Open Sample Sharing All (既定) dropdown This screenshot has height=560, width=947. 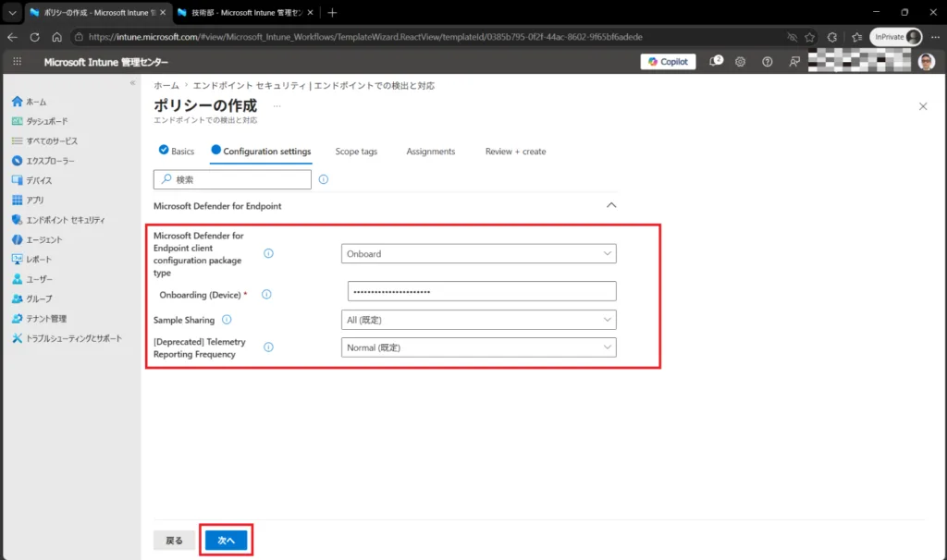[x=478, y=320]
